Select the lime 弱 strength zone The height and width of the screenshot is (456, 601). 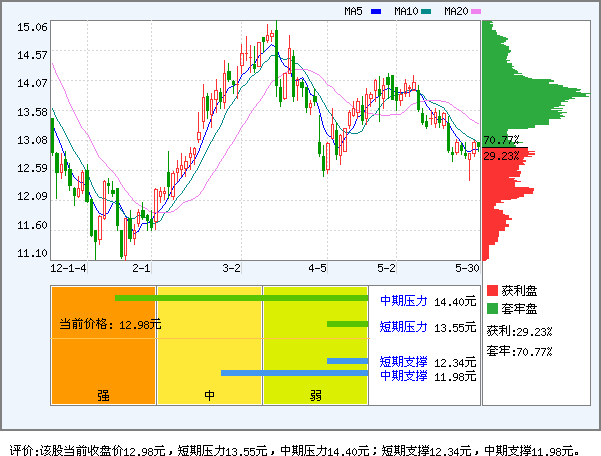coord(315,346)
